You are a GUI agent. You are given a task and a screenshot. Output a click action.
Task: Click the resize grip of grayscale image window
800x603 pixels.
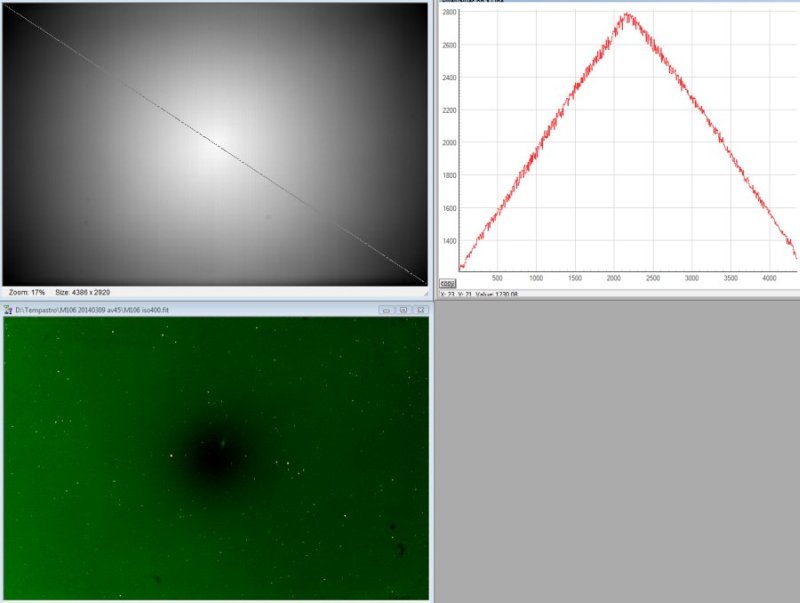[425, 293]
